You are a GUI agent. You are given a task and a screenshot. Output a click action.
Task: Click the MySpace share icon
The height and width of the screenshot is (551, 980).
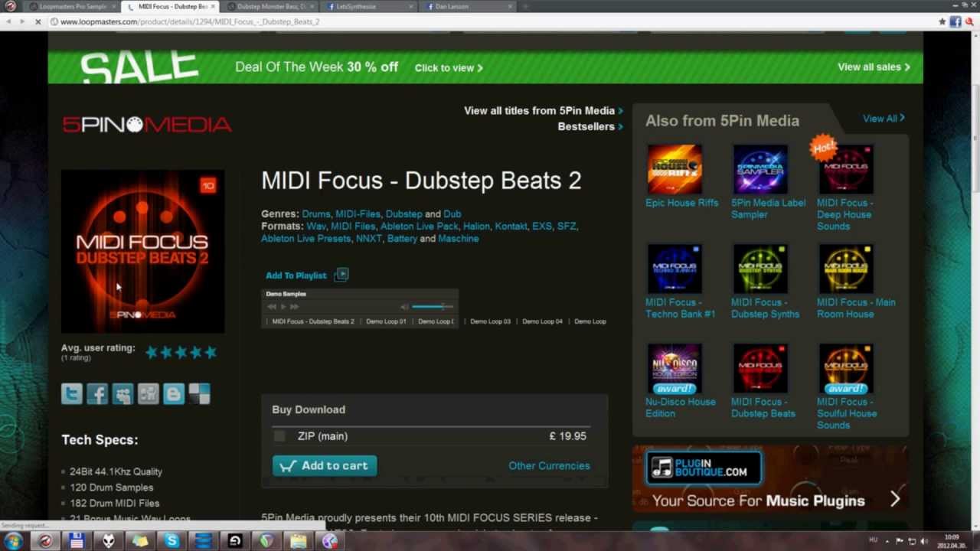point(122,393)
